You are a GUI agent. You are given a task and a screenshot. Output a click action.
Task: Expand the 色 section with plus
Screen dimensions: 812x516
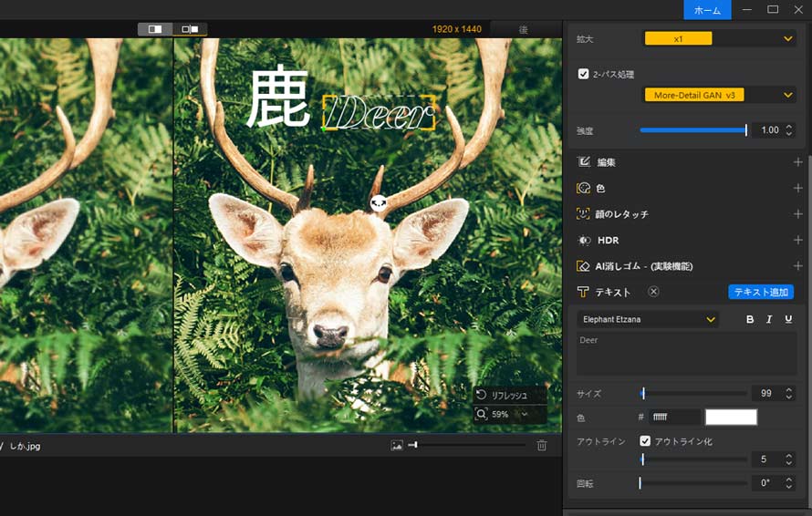797,188
